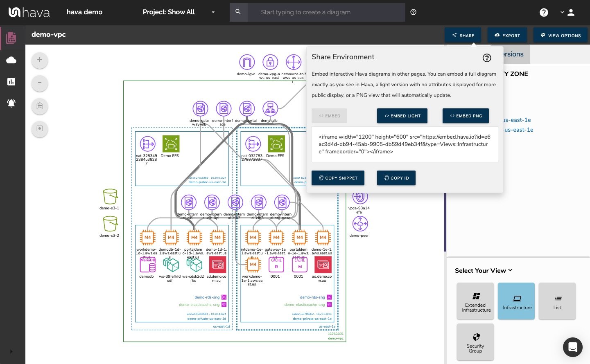Click the COPY SNIPPET button
This screenshot has width=590, height=364.
click(x=338, y=178)
